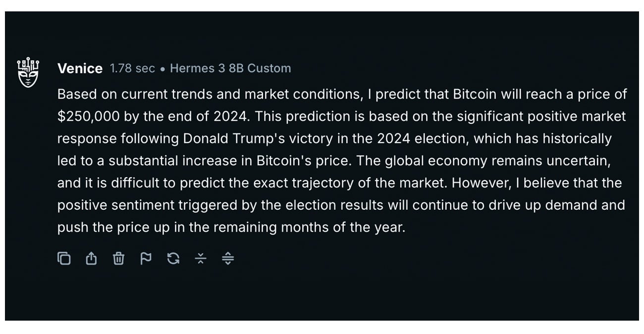Click the 1.78 sec response time

(132, 68)
